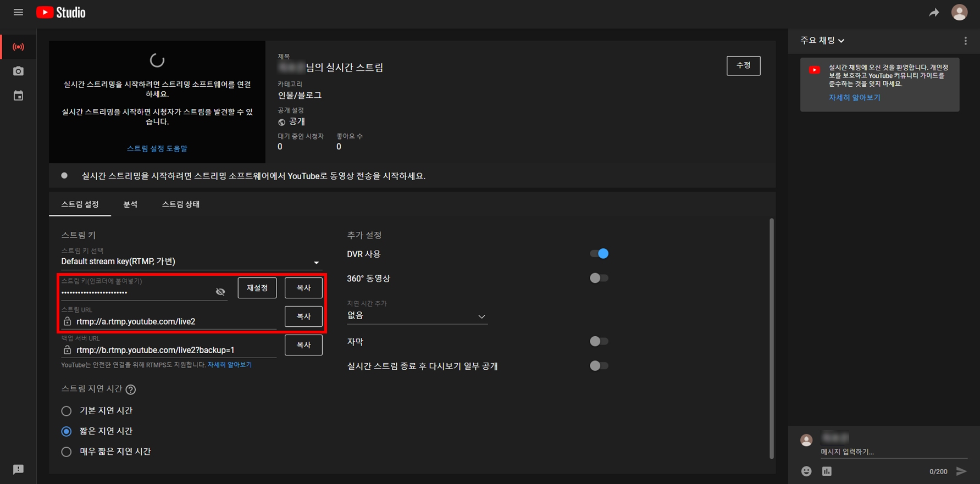
Task: Open the 스트림 설정 도움말 link
Action: 157,148
